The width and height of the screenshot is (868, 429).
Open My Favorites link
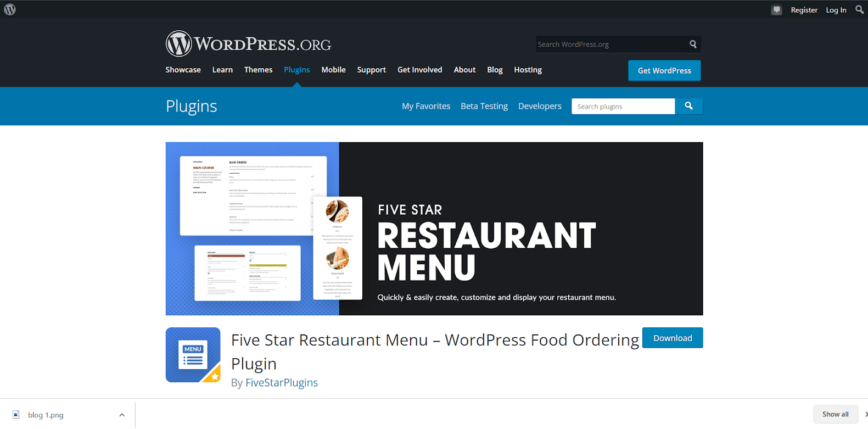(426, 106)
